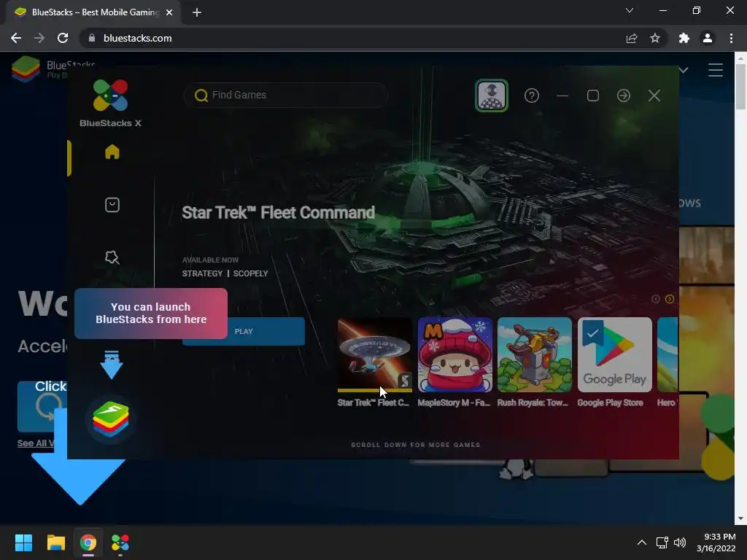Click inside the Find Games search field

coord(286,96)
